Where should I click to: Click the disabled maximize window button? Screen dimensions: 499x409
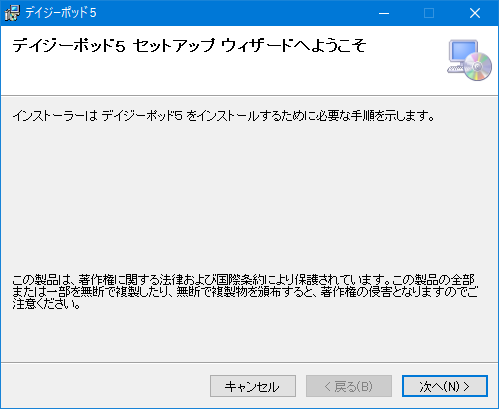(x=429, y=13)
